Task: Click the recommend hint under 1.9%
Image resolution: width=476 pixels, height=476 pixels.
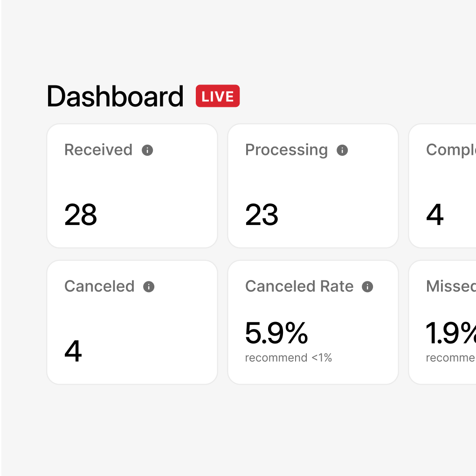Action: tap(451, 358)
